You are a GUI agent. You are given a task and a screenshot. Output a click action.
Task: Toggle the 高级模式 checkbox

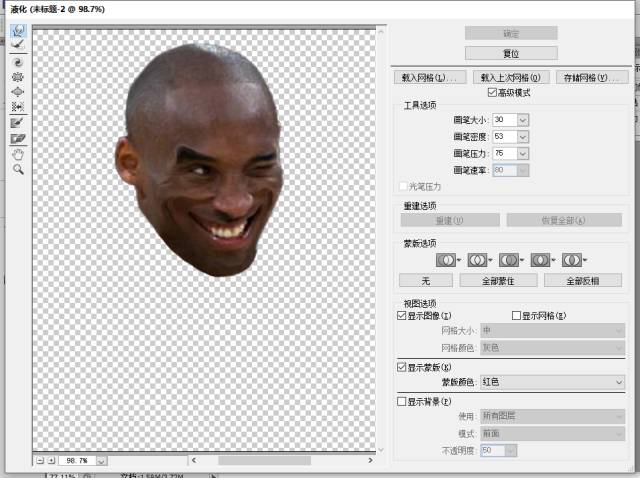(492, 92)
